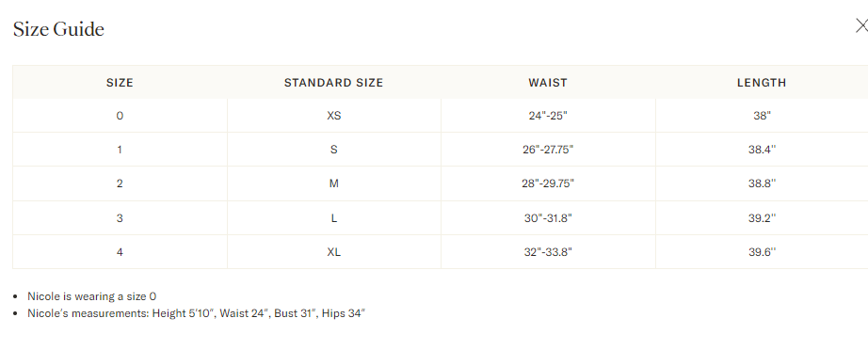
Task: Click the LENGTH column header
Action: (762, 83)
